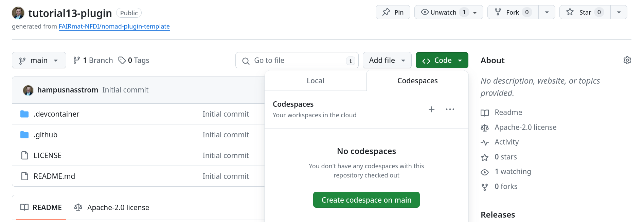The width and height of the screenshot is (644, 222).
Task: Open the Fork options dropdown arrow
Action: [547, 12]
